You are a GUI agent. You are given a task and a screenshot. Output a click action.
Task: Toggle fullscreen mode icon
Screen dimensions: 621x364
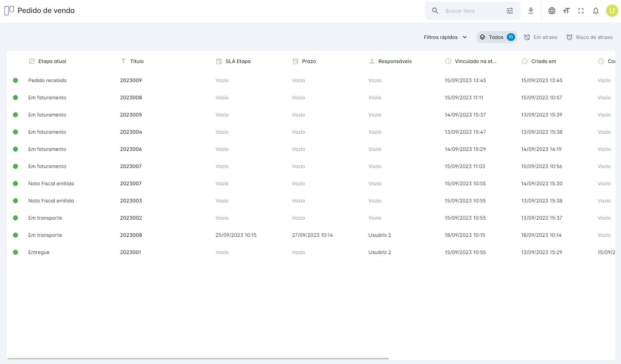[581, 11]
